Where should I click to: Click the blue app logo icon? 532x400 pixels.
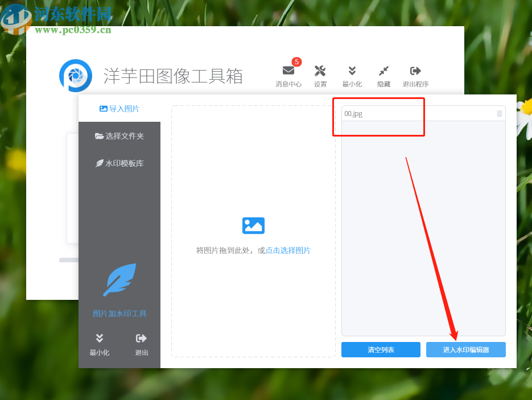(x=76, y=75)
